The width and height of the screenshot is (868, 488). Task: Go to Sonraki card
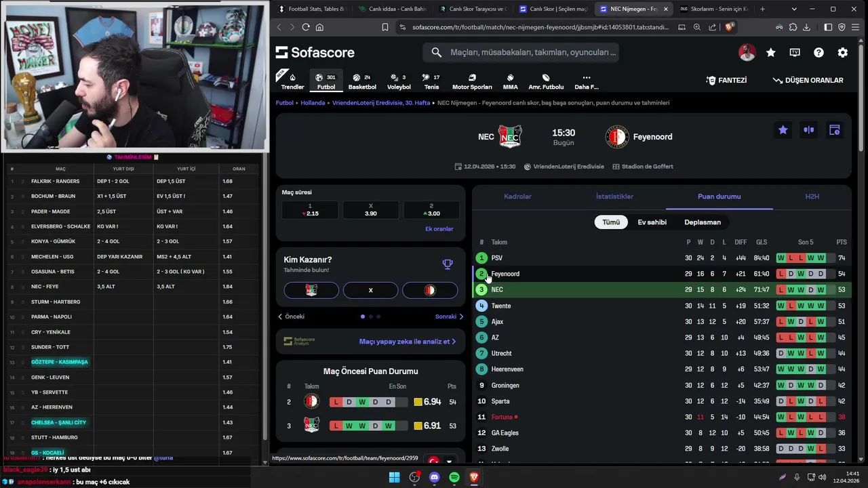click(x=450, y=317)
